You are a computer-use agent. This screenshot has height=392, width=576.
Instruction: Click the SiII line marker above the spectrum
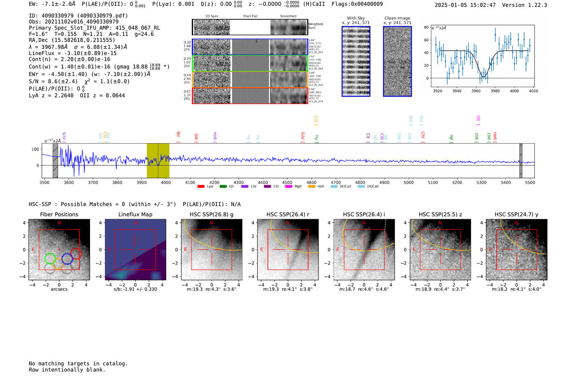(196, 138)
